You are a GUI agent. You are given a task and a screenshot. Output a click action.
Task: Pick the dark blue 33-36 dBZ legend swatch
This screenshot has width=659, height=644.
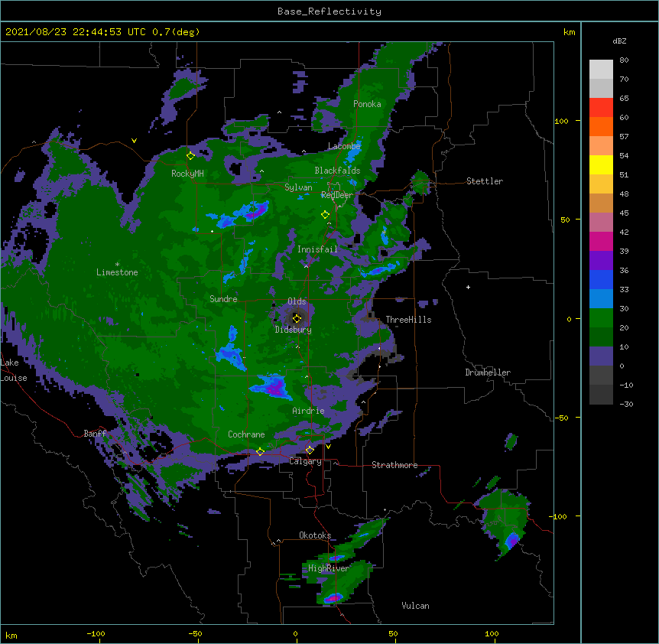coord(601,279)
